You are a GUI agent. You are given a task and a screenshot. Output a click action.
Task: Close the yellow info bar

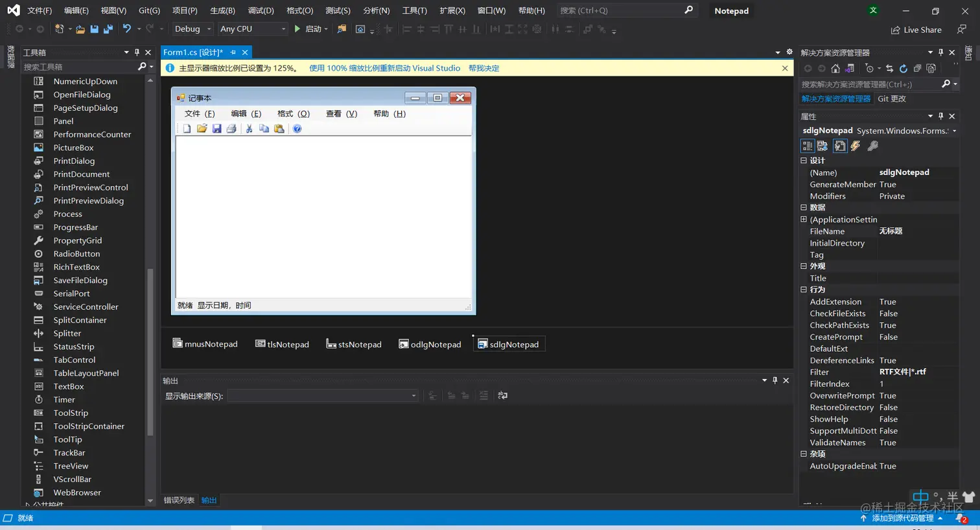[x=785, y=68]
